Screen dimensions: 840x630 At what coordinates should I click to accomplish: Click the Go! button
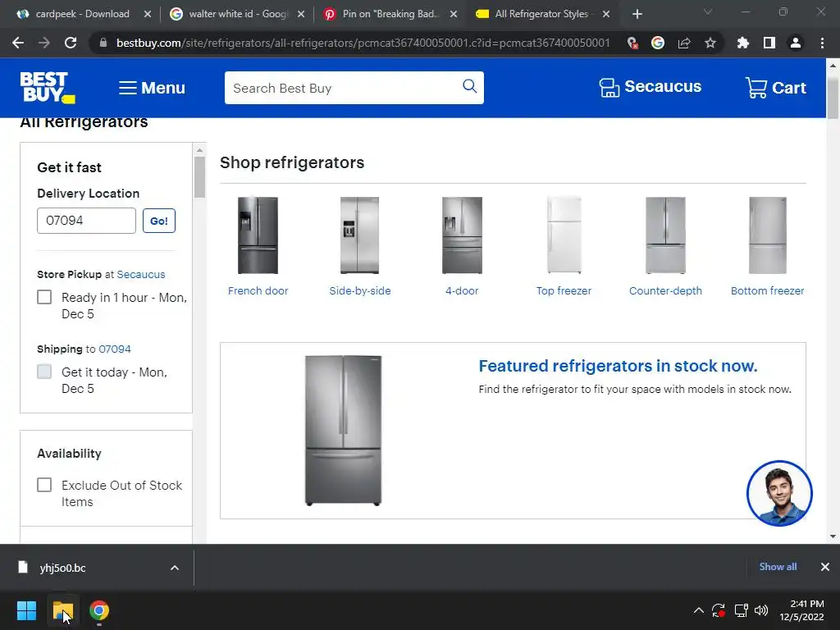point(159,221)
